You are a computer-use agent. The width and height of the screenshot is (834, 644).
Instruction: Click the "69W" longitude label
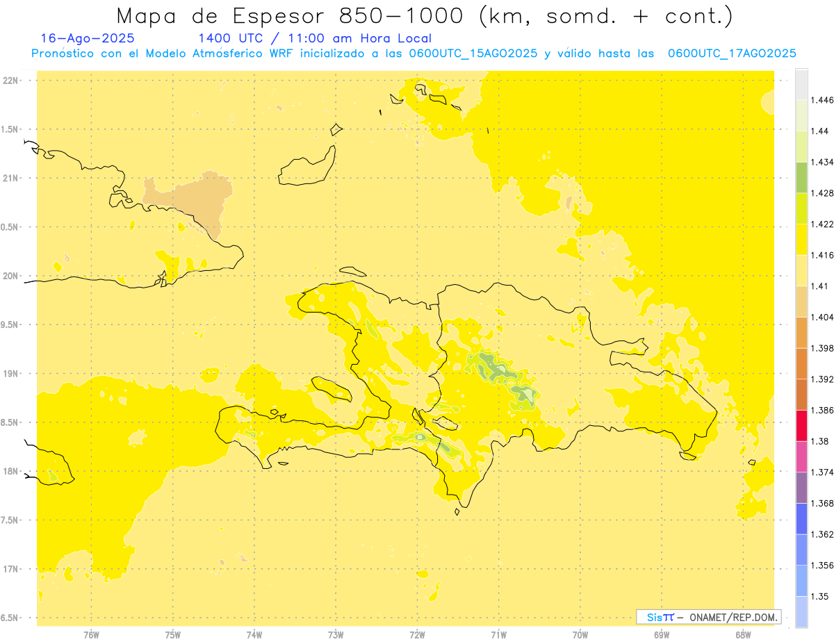point(662,634)
